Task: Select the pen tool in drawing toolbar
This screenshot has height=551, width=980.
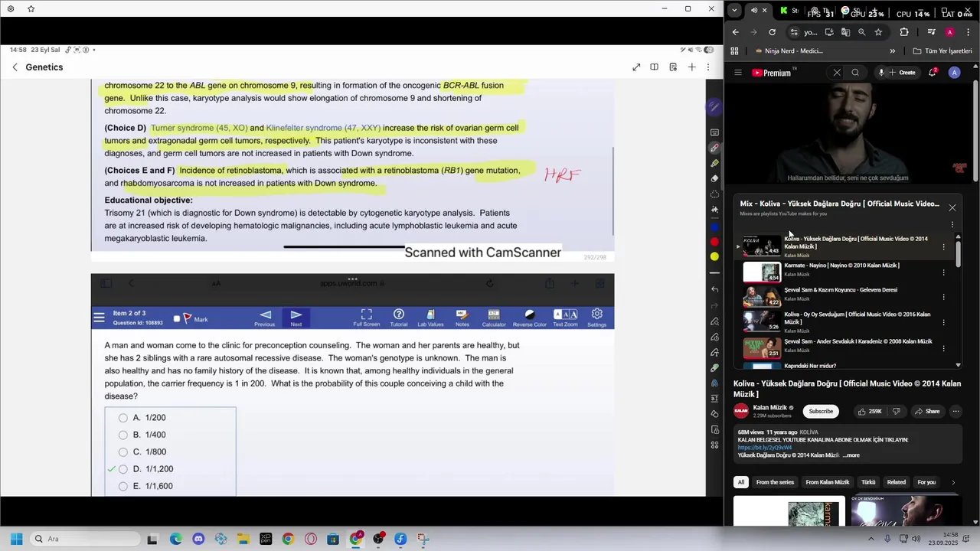Action: [714, 148]
